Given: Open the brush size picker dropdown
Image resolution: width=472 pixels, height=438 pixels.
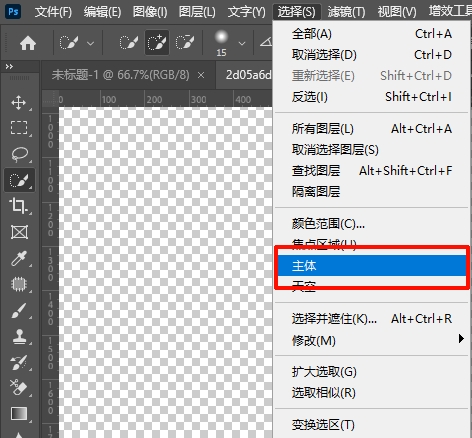Looking at the screenshot, I should (242, 43).
